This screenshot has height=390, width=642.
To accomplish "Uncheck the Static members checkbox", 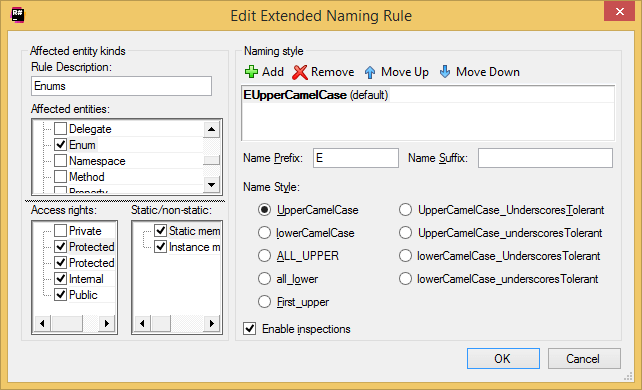I will (x=160, y=230).
